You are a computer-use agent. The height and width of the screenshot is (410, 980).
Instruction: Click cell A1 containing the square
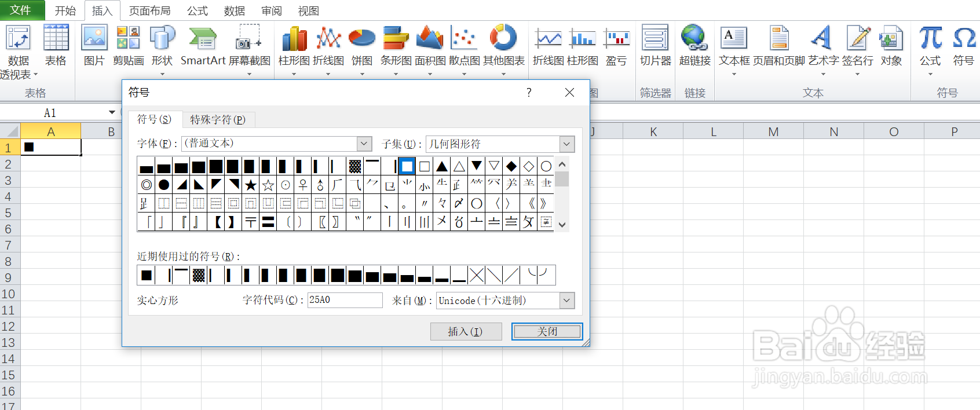(x=51, y=147)
